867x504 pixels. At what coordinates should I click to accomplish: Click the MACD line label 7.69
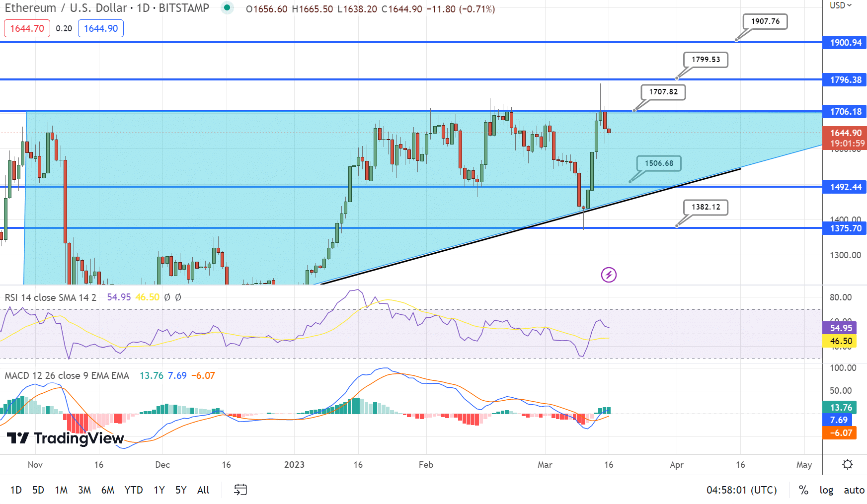[838, 420]
